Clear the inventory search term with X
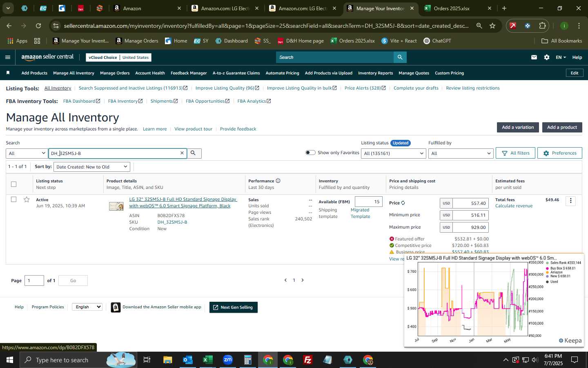Screen dimensions: 588x368 182,153
